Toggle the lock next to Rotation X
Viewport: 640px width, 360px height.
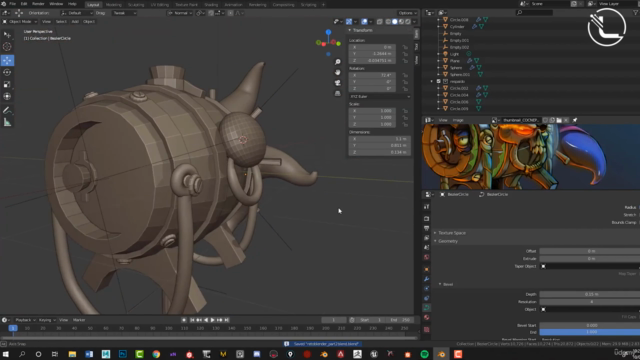[x=405, y=76]
